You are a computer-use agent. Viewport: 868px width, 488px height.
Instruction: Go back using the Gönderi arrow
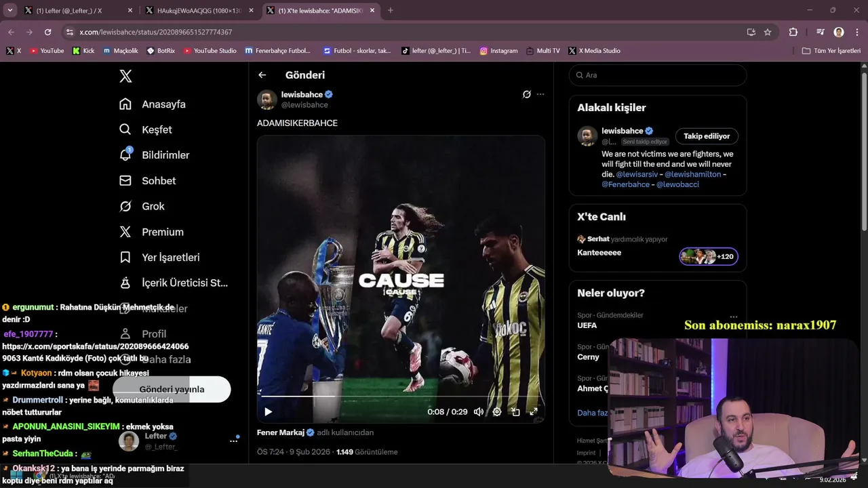point(262,75)
